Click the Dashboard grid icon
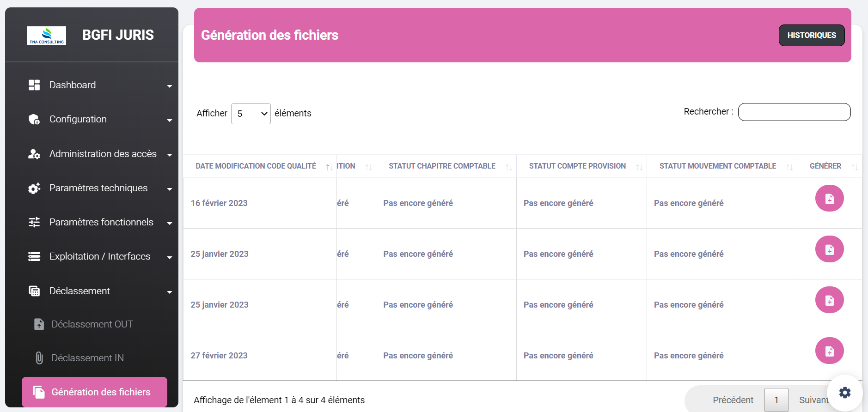The width and height of the screenshot is (868, 412). 34,85
